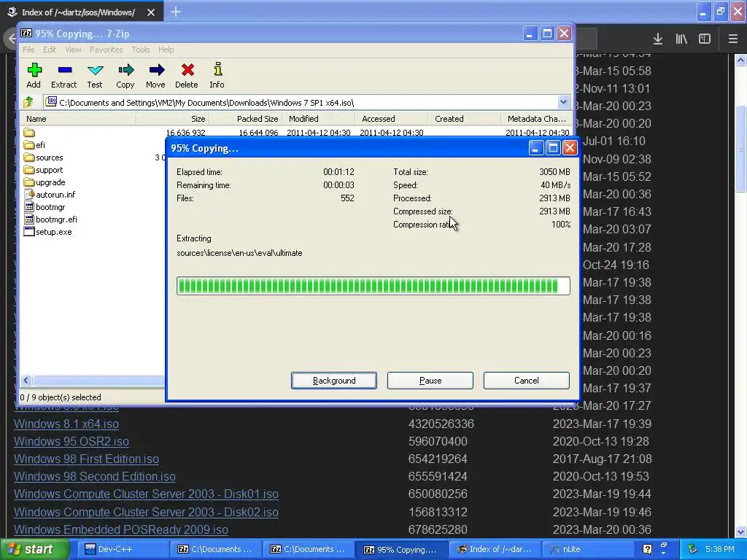The height and width of the screenshot is (560, 747).
Task: Expand the address path dropdown
Action: [x=563, y=102]
